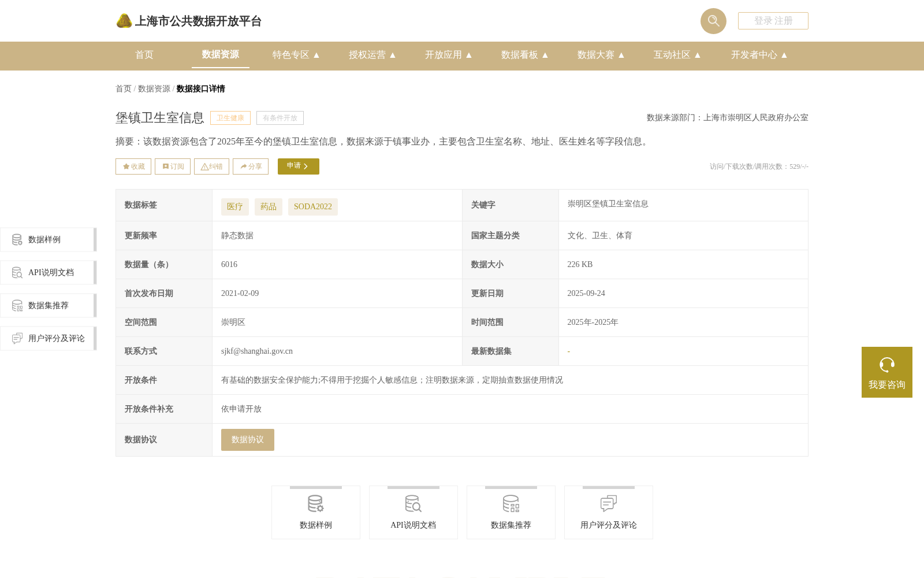Select the 数据资源 navigation tab
Viewport: 924px width, 578px height.
click(221, 55)
